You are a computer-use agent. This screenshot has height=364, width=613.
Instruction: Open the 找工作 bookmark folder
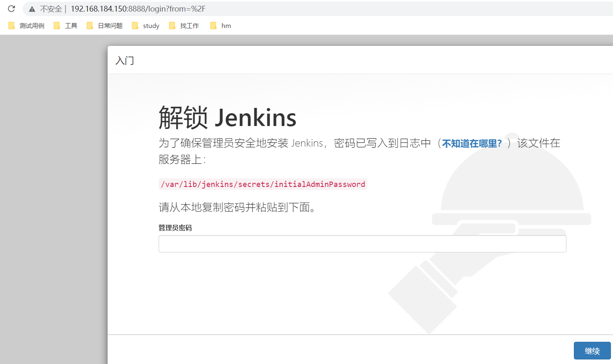(x=184, y=26)
